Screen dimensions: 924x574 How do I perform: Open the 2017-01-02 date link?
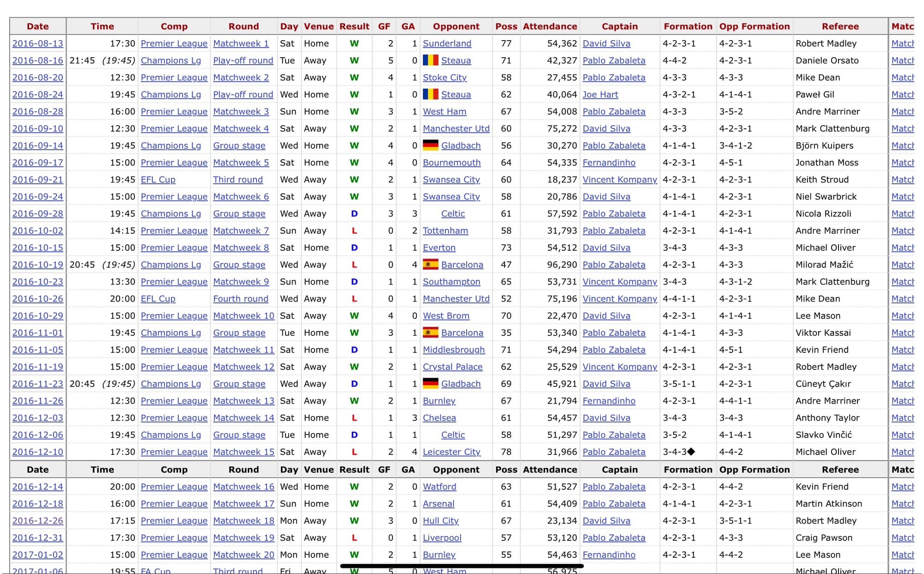(38, 555)
